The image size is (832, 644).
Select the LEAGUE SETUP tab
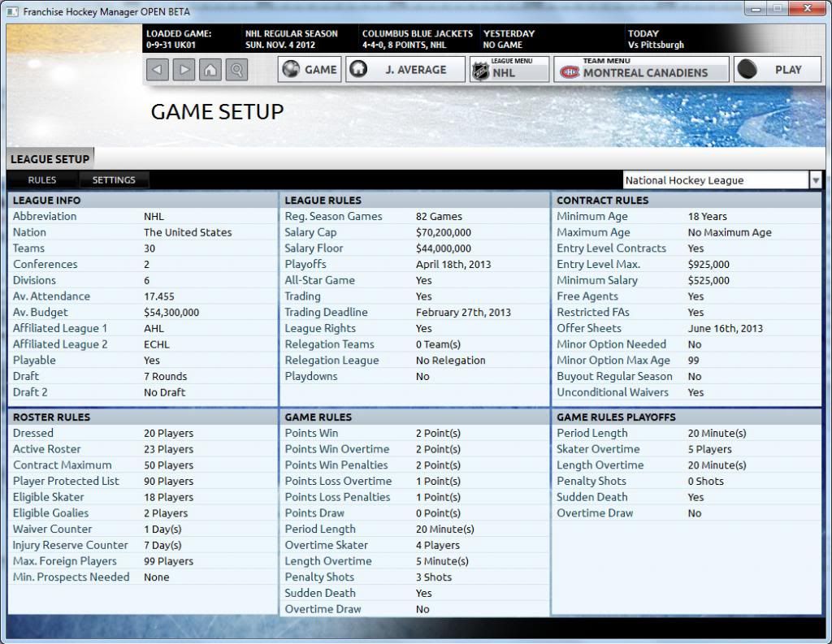click(50, 159)
